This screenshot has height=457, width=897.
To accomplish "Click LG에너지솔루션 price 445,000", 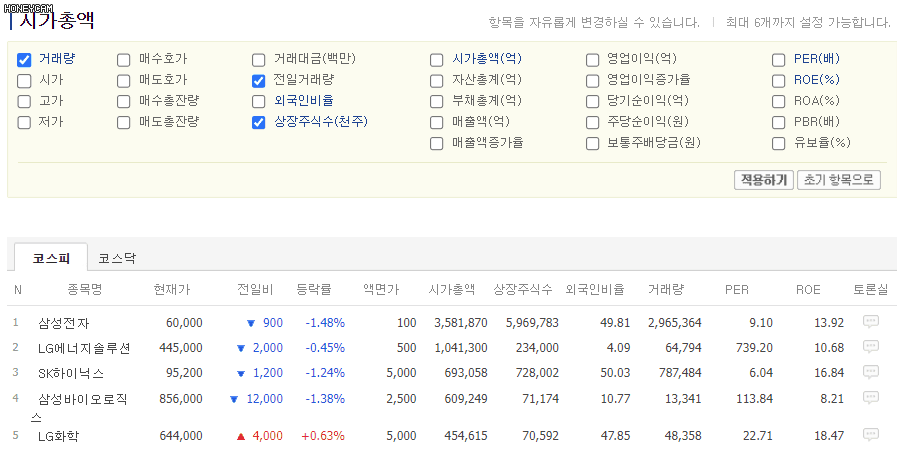I will (181, 348).
